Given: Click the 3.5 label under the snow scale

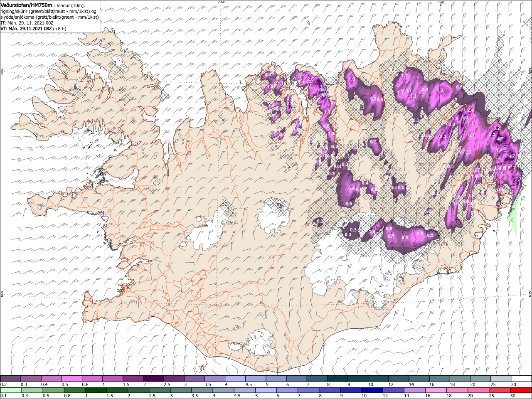Looking at the screenshot, I should coord(208,384).
